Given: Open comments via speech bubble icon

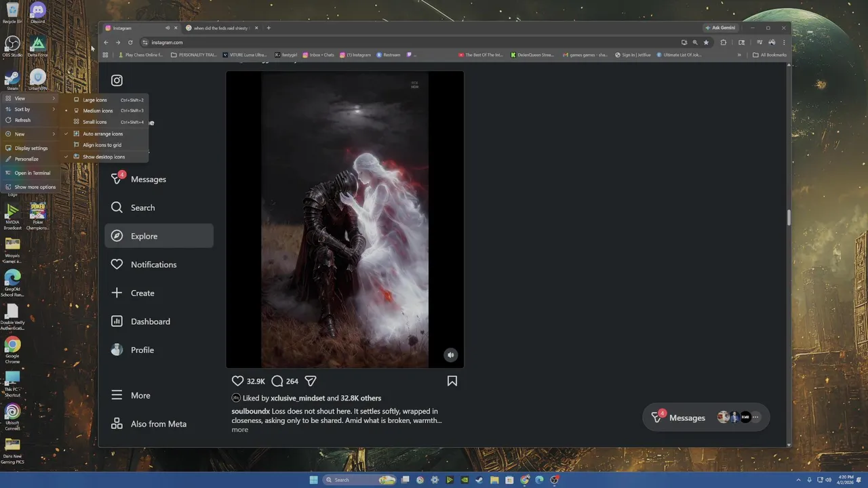Looking at the screenshot, I should pyautogui.click(x=277, y=381).
